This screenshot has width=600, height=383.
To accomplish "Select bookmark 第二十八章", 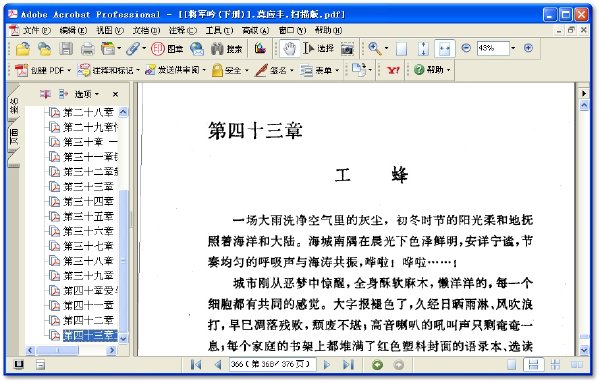I will tap(88, 112).
